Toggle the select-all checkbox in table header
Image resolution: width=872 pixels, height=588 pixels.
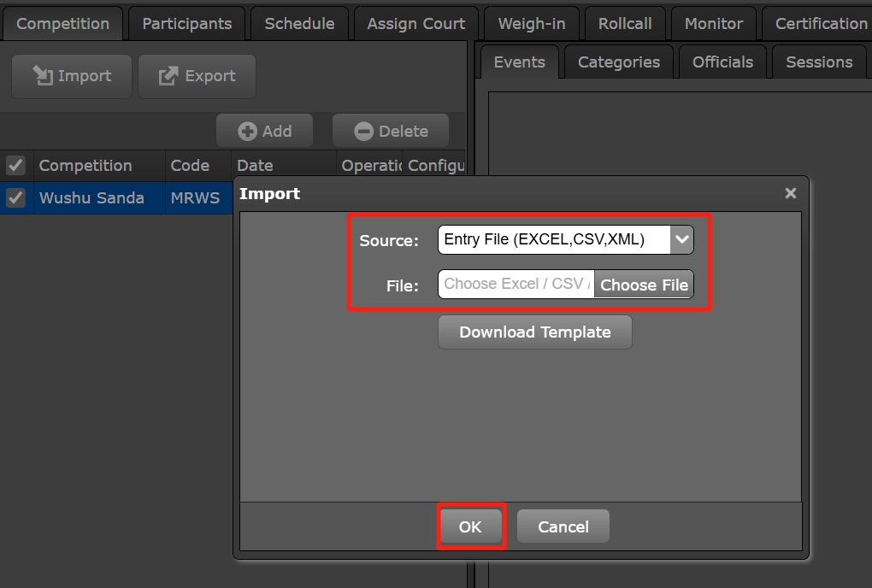pyautogui.click(x=15, y=166)
